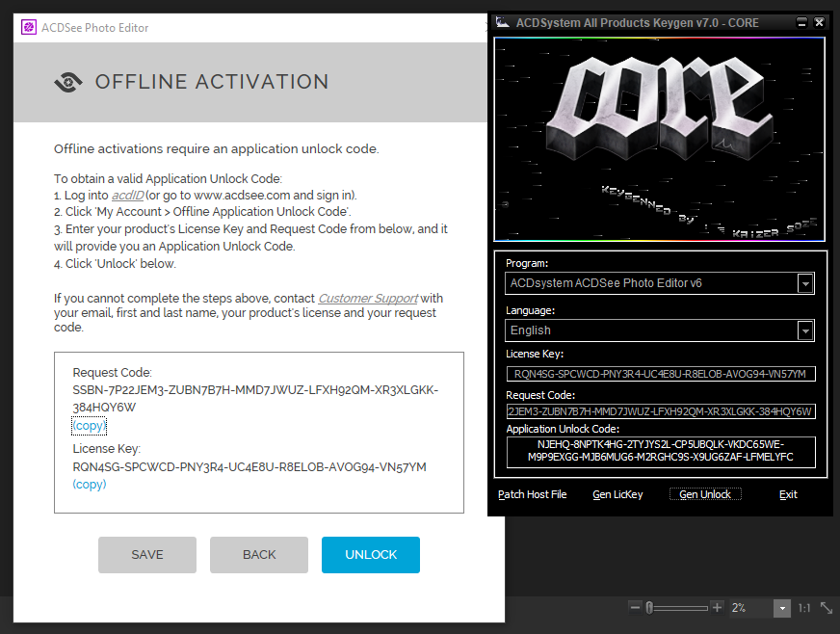
Task: Click copy link under License Key
Action: (x=89, y=485)
